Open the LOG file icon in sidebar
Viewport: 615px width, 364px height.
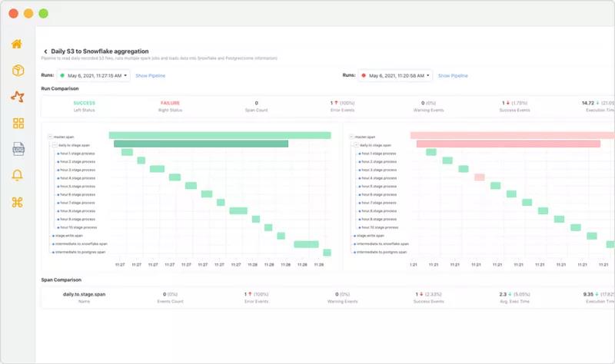pos(18,149)
